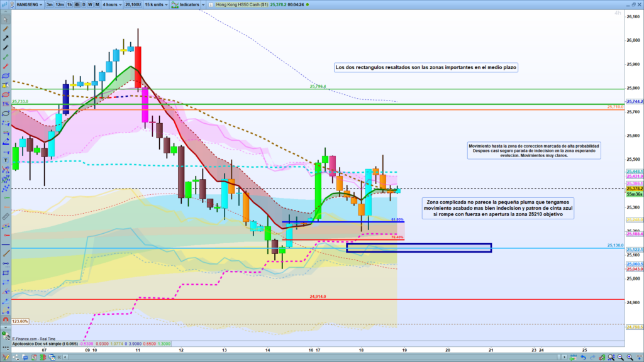Select the ruler measurement tool

[x=6, y=216]
